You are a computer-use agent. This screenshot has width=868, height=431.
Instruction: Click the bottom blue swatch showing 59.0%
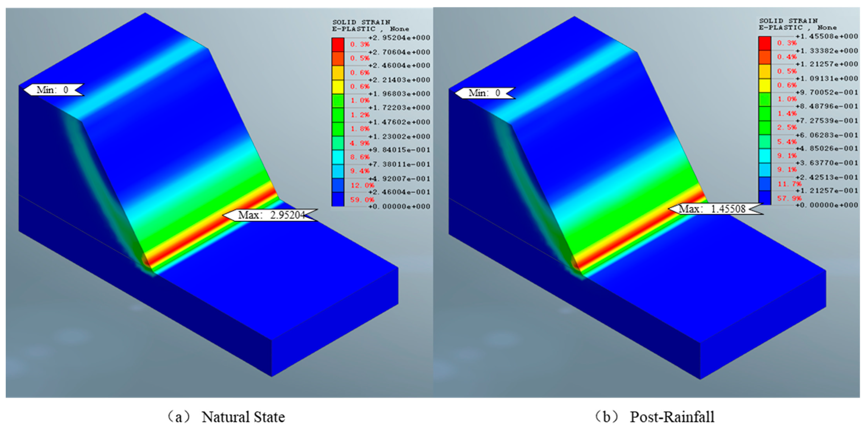338,199
